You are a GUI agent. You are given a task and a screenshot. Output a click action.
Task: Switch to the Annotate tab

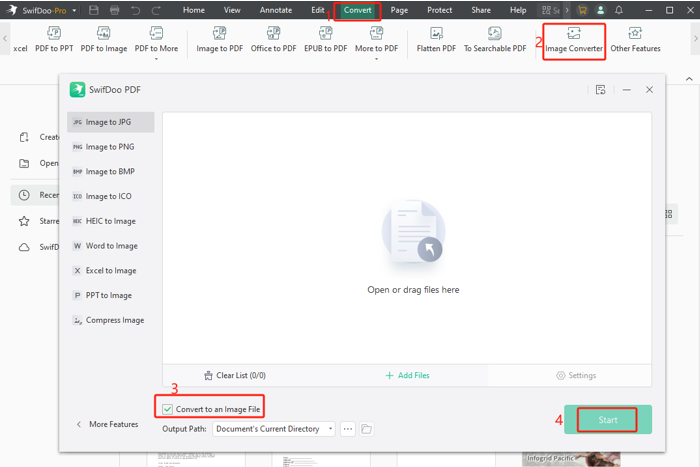point(276,10)
